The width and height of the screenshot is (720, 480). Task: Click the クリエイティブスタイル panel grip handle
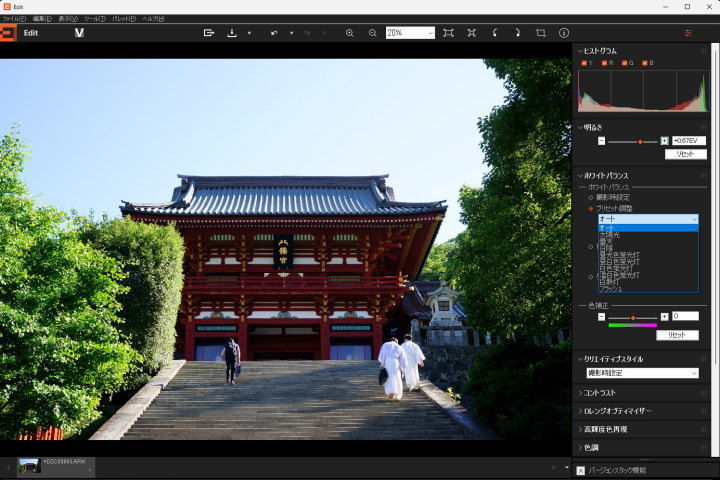[x=703, y=359]
